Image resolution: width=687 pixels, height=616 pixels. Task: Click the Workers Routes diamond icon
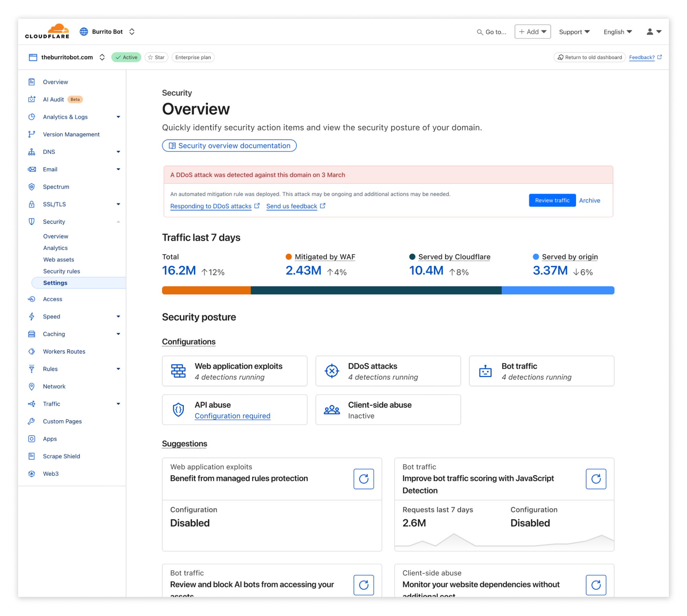tap(32, 352)
